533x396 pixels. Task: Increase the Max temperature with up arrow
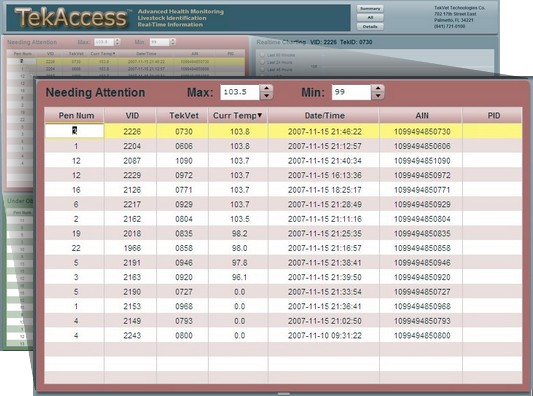(x=266, y=88)
